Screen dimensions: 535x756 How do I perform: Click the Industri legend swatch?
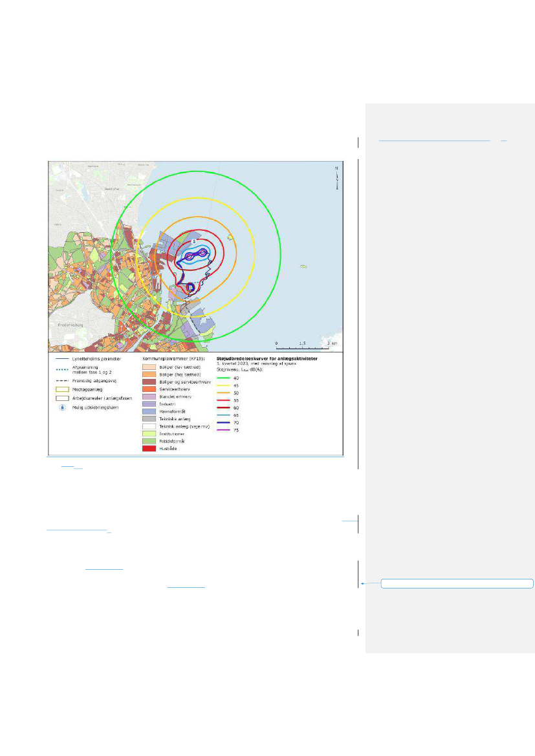[149, 404]
